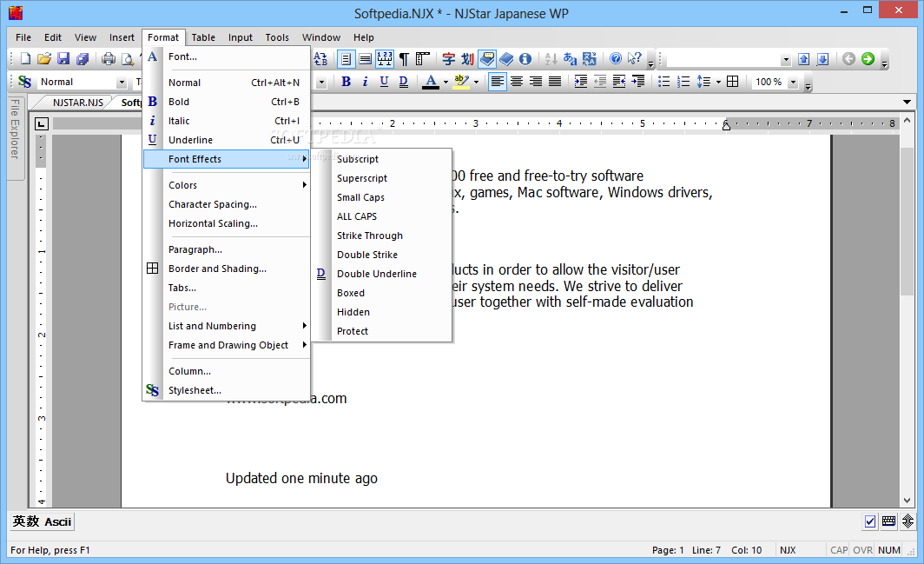Open the Normal style dropdown
This screenshot has width=924, height=564.
pyautogui.click(x=122, y=83)
